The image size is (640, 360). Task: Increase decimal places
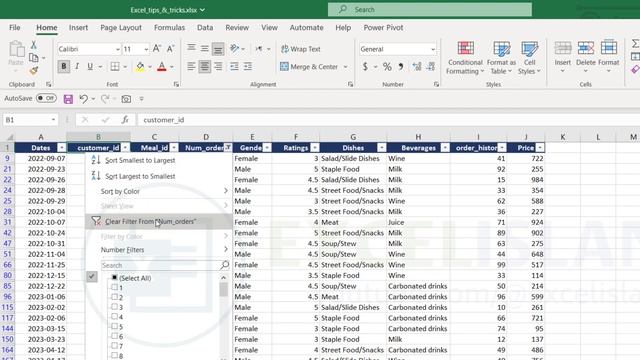[417, 66]
